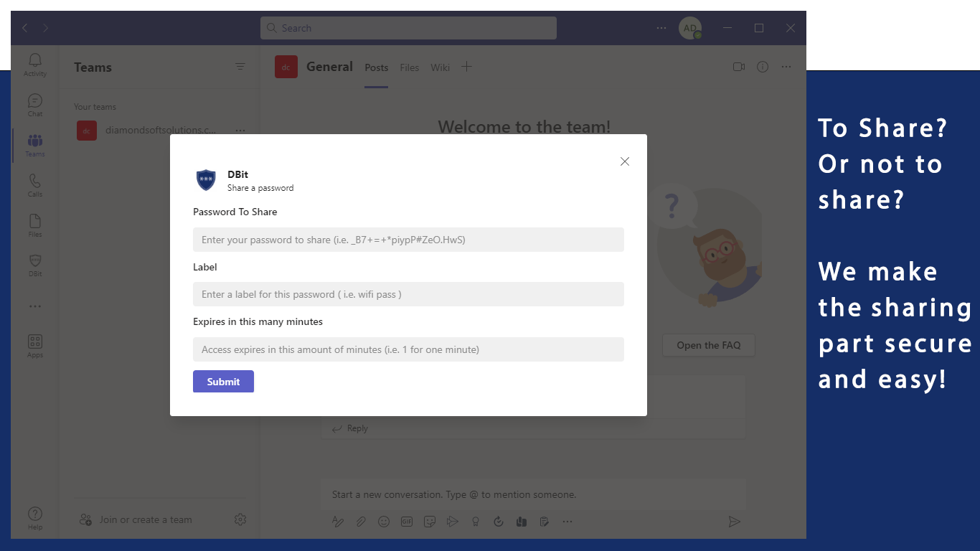This screenshot has width=980, height=551.
Task: Open Files in the left sidebar
Action: tap(34, 225)
